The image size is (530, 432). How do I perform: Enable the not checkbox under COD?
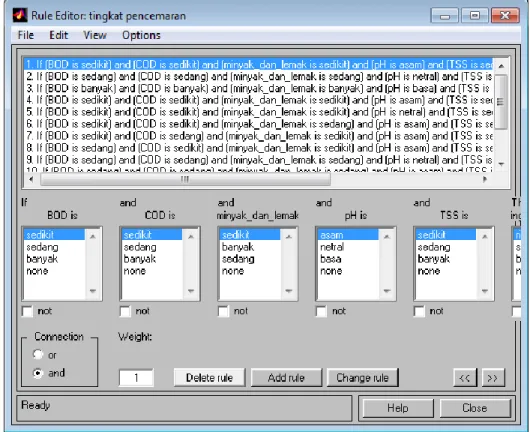pyautogui.click(x=125, y=311)
